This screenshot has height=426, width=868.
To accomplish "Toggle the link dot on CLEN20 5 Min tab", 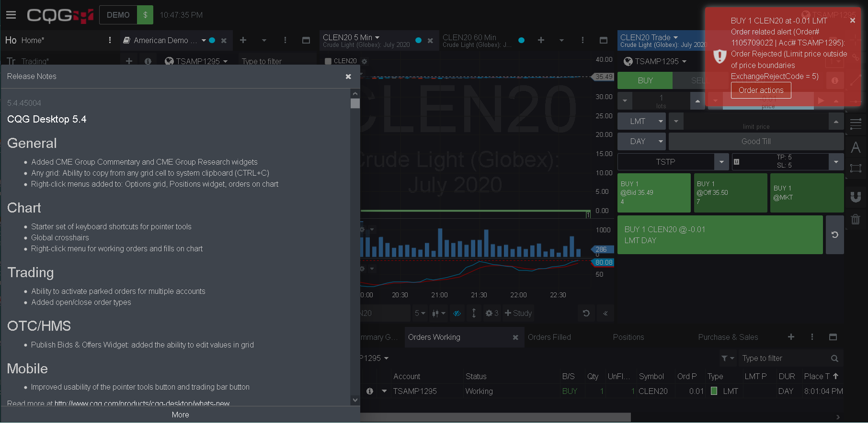I will 419,40.
